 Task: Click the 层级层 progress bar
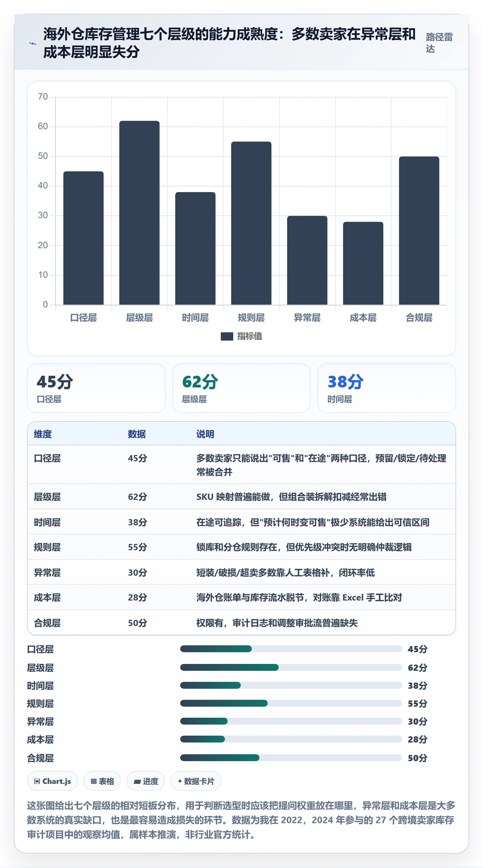click(x=291, y=667)
